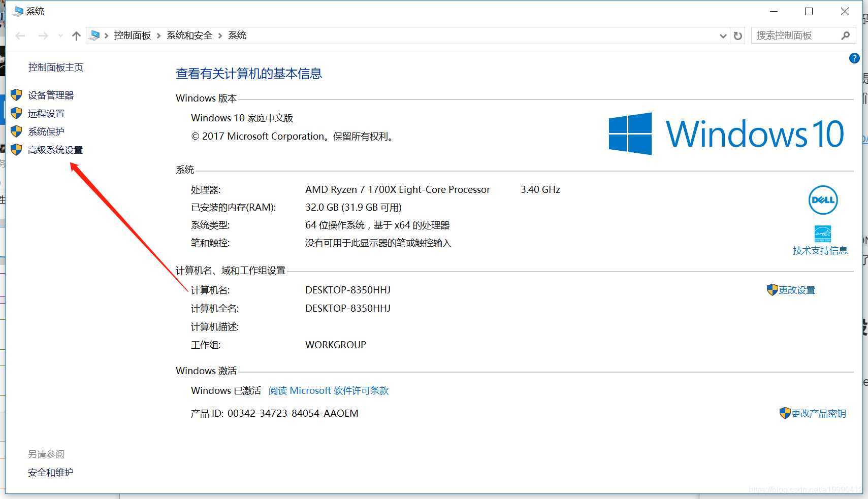Click the shield icon beside 高级系统设置
The image size is (868, 499).
pos(16,150)
